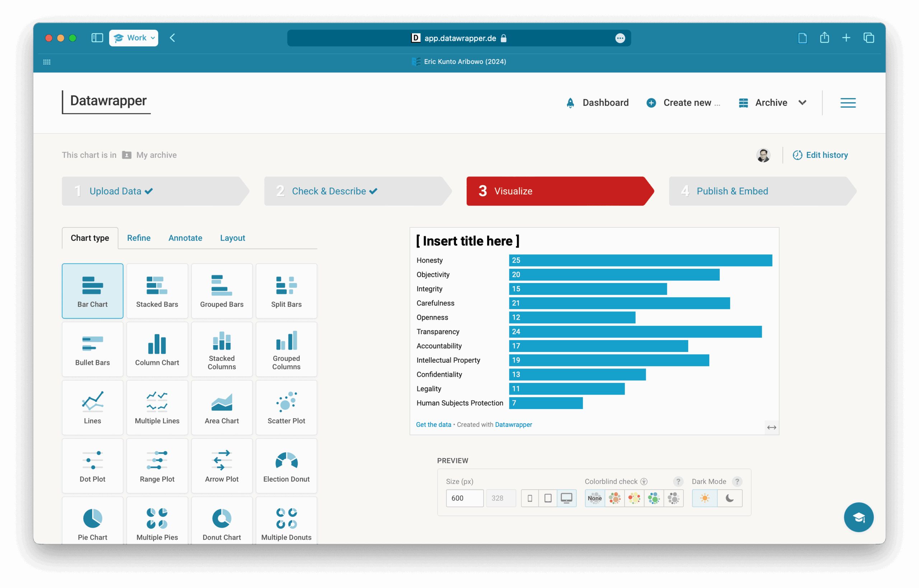Open the Work profile dropdown
Image resolution: width=919 pixels, height=588 pixels.
point(134,38)
